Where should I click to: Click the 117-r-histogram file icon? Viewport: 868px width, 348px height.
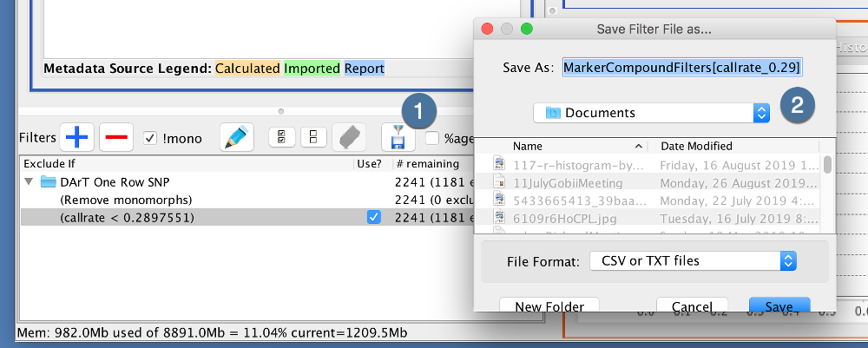point(500,164)
